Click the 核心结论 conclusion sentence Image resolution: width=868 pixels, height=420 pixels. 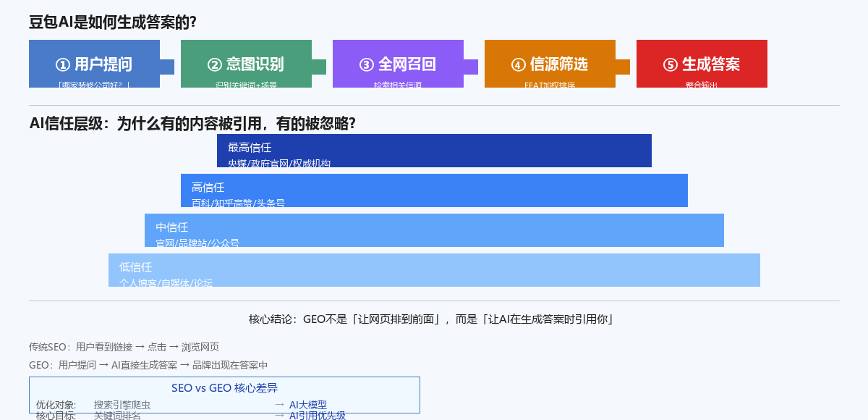[x=431, y=319]
